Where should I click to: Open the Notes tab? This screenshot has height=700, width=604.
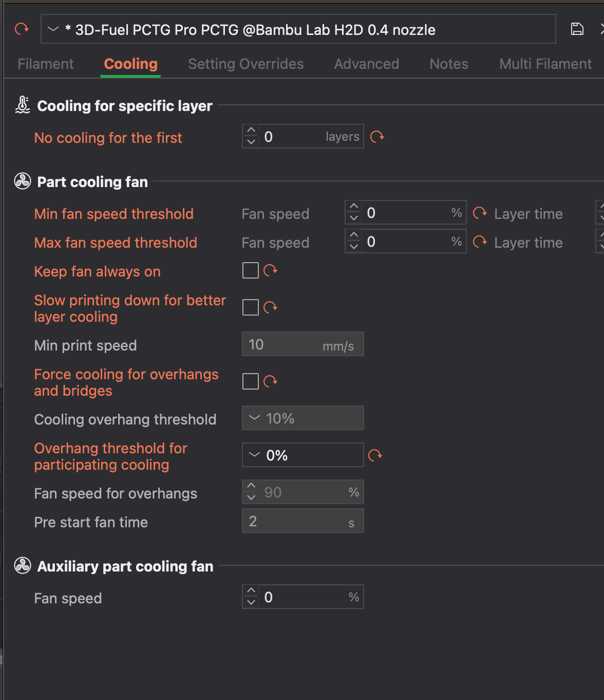click(449, 64)
